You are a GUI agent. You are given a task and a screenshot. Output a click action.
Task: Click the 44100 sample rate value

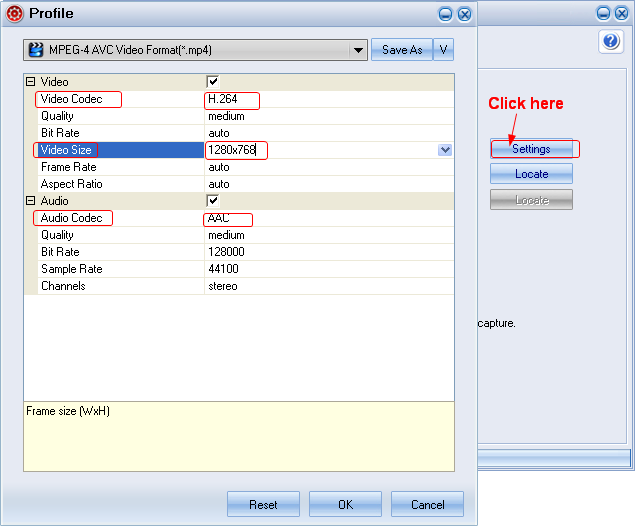pyautogui.click(x=223, y=269)
